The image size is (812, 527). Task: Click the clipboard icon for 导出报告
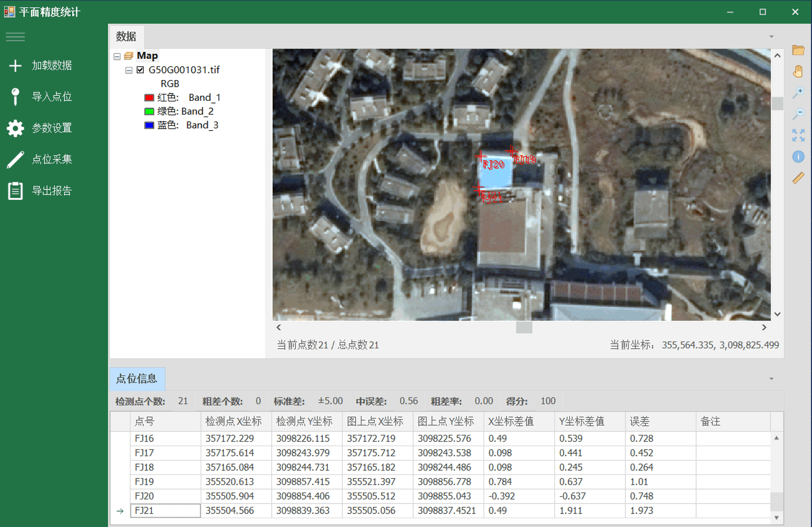15,191
